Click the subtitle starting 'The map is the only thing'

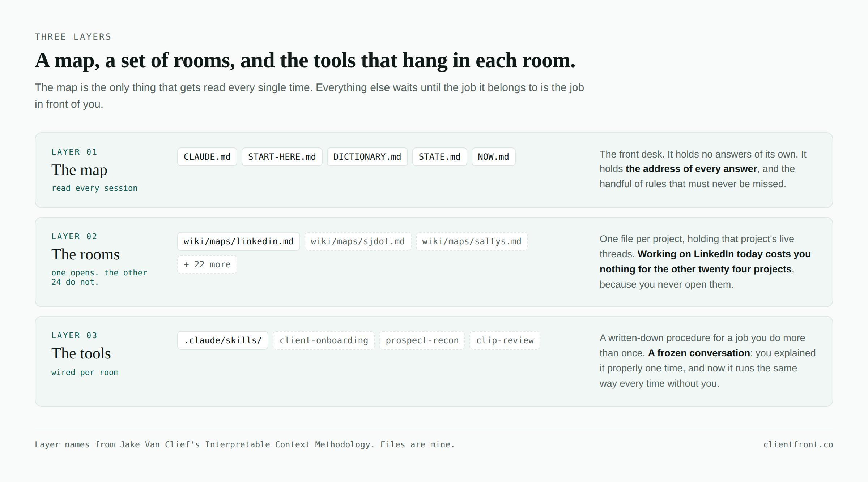coord(309,96)
